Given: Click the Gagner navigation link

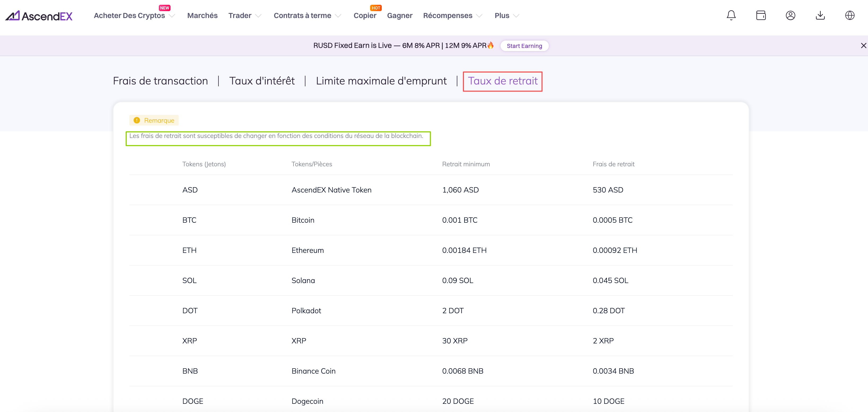Looking at the screenshot, I should 399,16.
